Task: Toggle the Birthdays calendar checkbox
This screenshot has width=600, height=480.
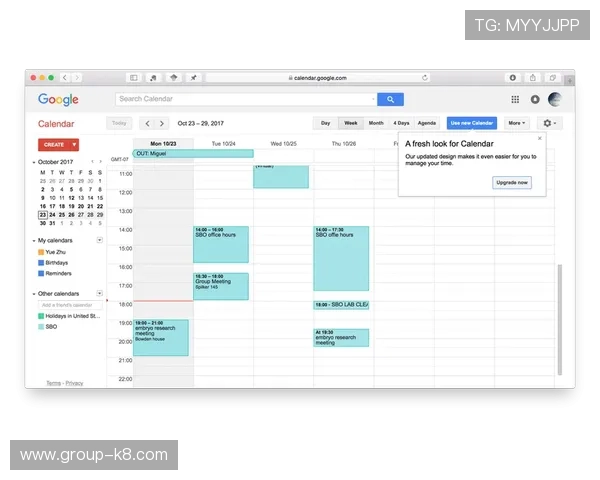Action: click(41, 262)
